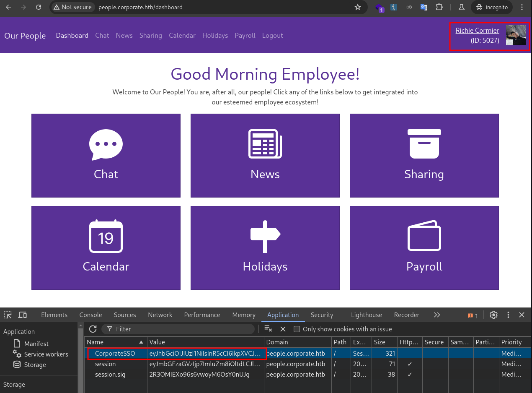532x393 pixels.
Task: Enable Only show cookies with an issue
Action: (x=297, y=329)
